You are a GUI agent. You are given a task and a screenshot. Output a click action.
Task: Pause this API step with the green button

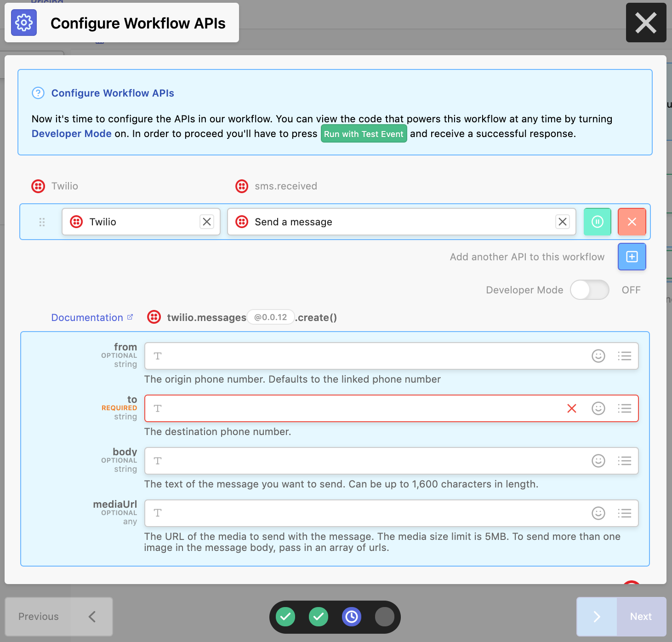597,222
